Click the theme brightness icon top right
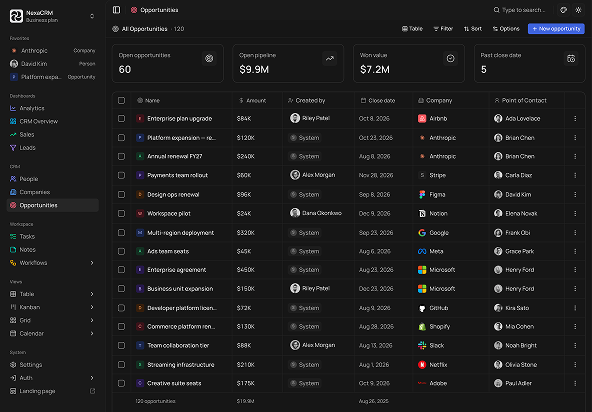Viewport: 592px width, 412px height. [x=578, y=10]
